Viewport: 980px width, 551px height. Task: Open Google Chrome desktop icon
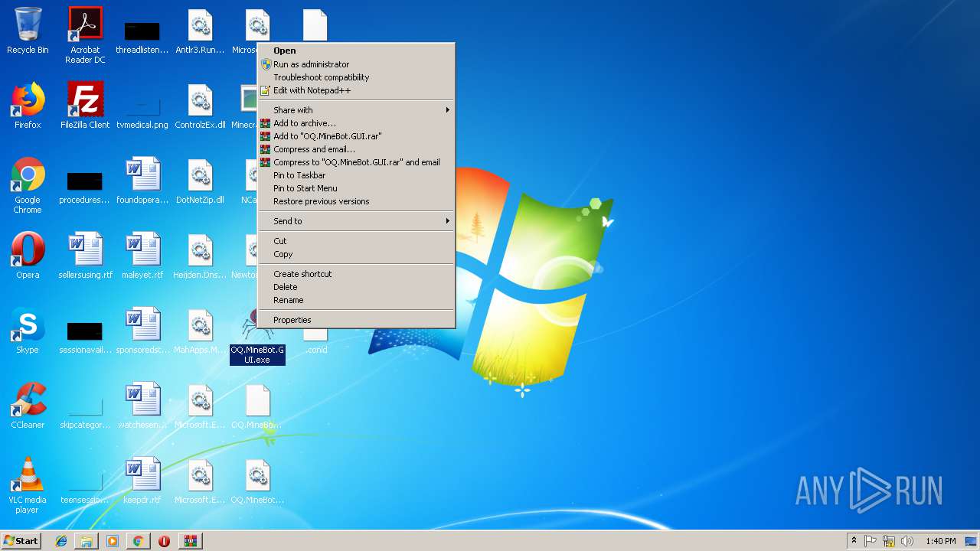click(x=28, y=185)
